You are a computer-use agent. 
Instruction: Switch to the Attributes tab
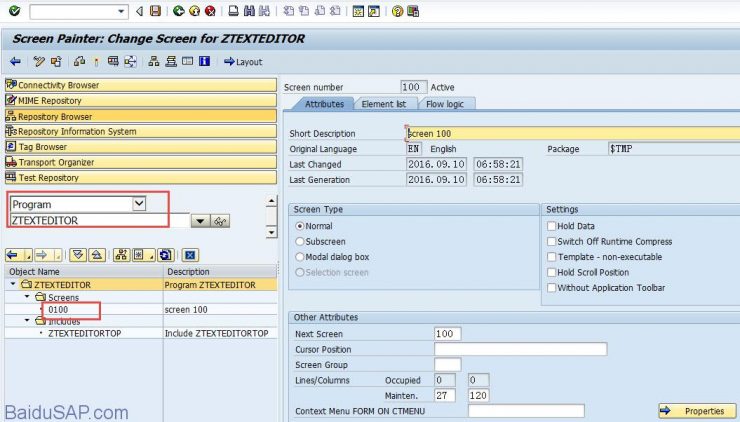point(324,104)
